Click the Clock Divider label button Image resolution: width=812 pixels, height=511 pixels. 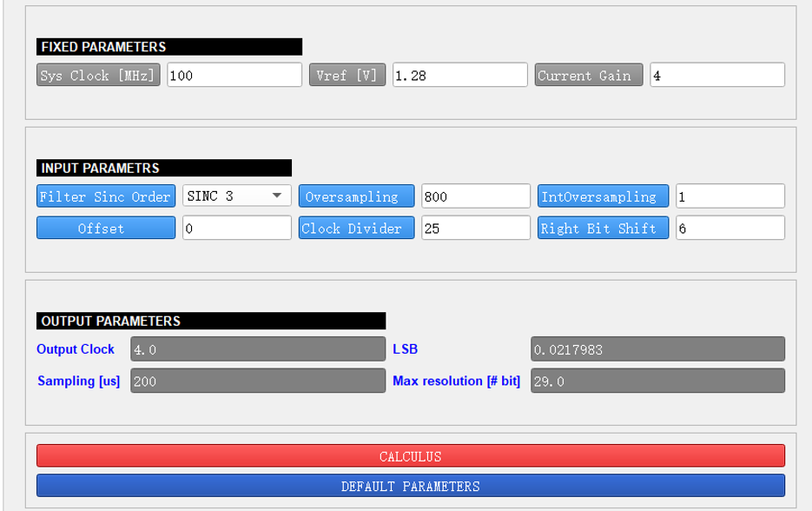click(357, 228)
